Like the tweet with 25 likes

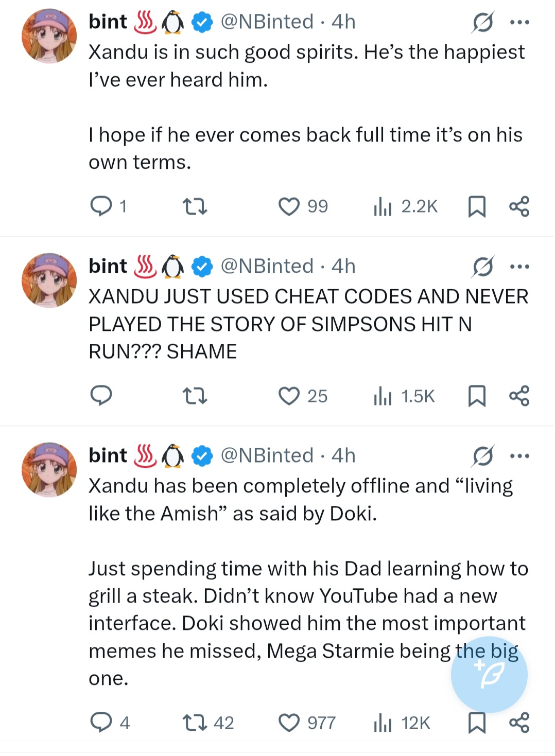point(289,396)
